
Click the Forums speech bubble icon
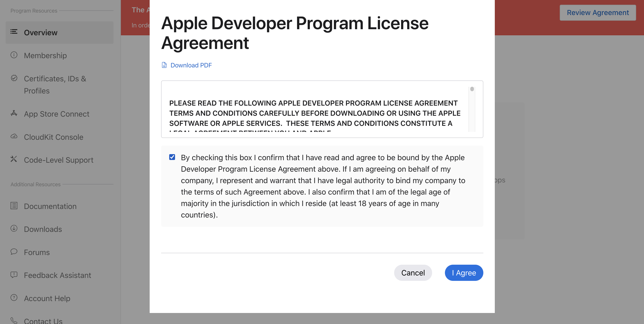tap(14, 251)
